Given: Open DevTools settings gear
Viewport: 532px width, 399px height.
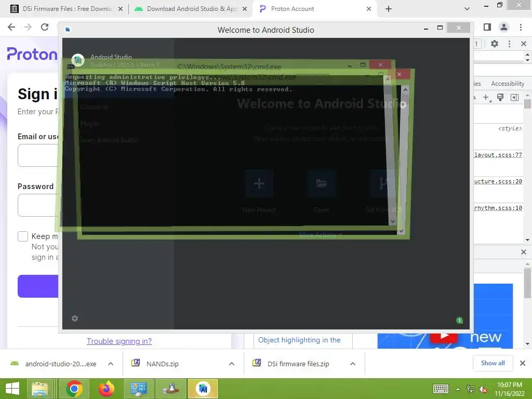Looking at the screenshot, I should click(495, 44).
